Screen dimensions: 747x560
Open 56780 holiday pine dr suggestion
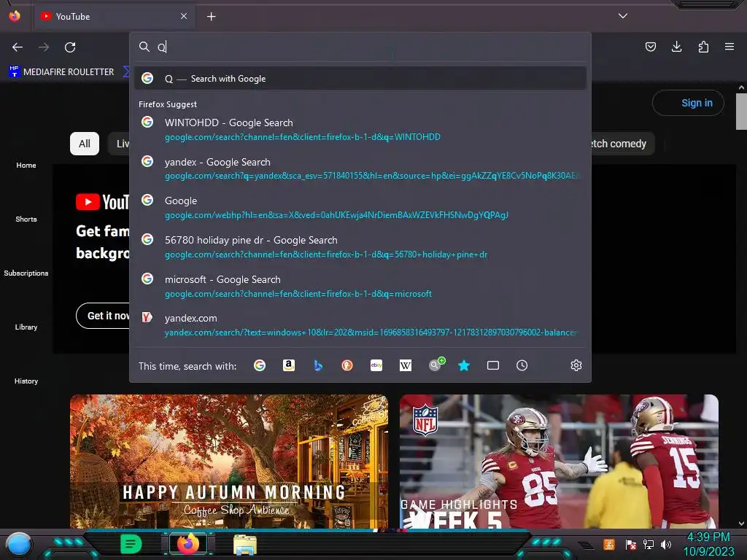360,246
